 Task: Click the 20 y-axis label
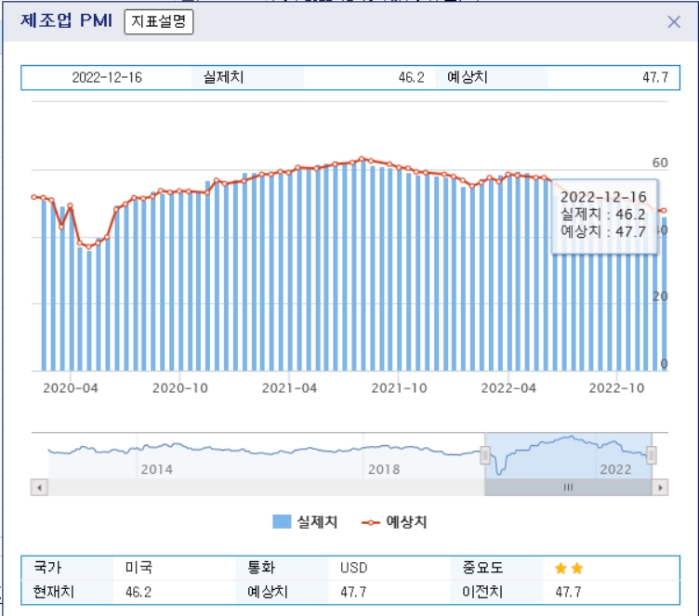tap(660, 296)
